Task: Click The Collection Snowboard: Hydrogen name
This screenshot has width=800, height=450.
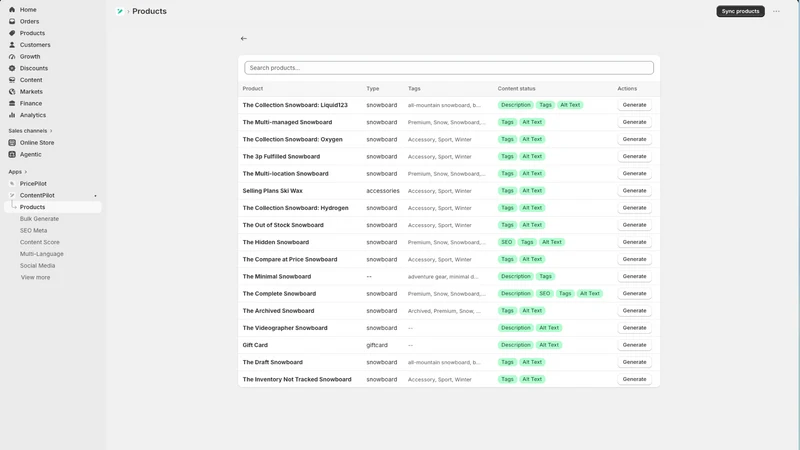Action: tap(295, 208)
